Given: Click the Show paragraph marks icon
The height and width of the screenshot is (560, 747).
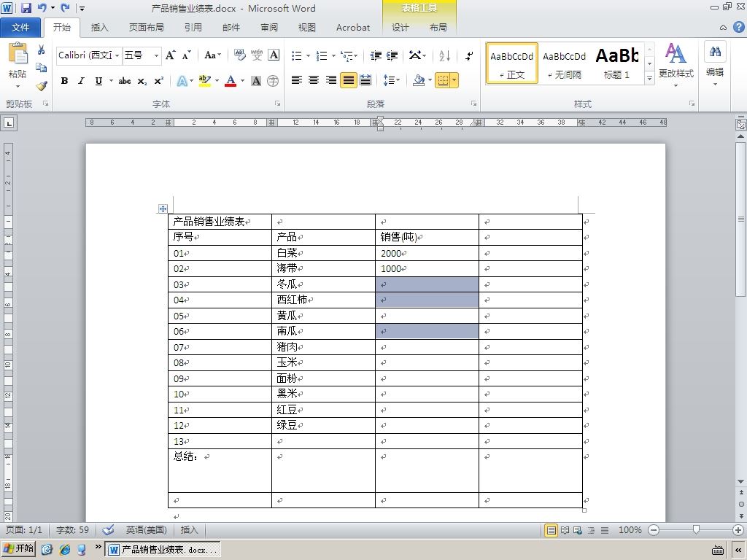Looking at the screenshot, I should coord(469,56).
